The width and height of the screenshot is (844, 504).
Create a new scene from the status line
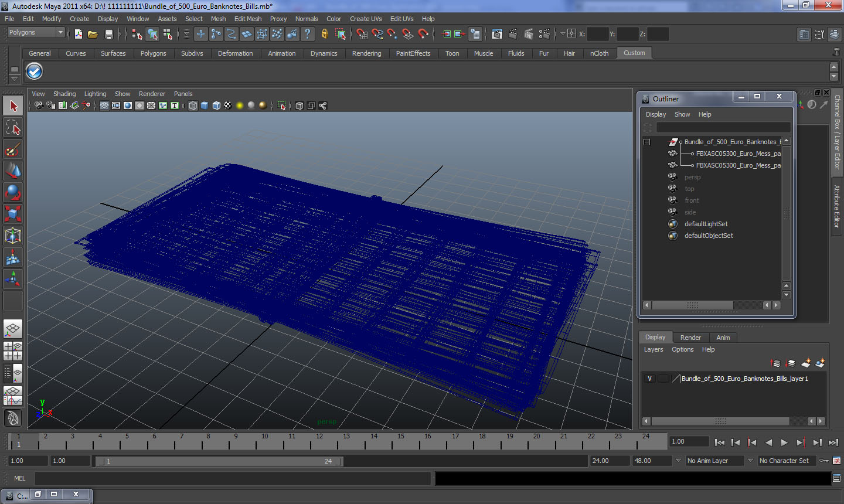(x=79, y=34)
